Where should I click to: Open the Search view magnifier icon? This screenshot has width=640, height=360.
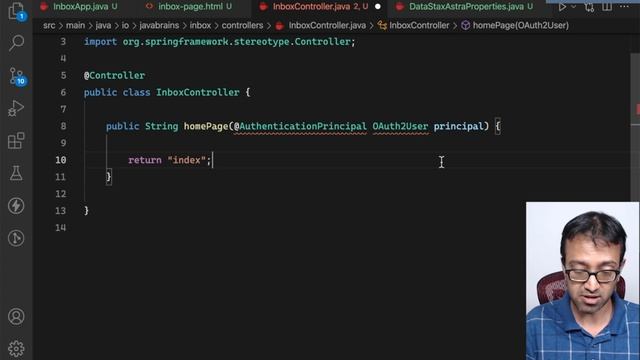point(16,42)
